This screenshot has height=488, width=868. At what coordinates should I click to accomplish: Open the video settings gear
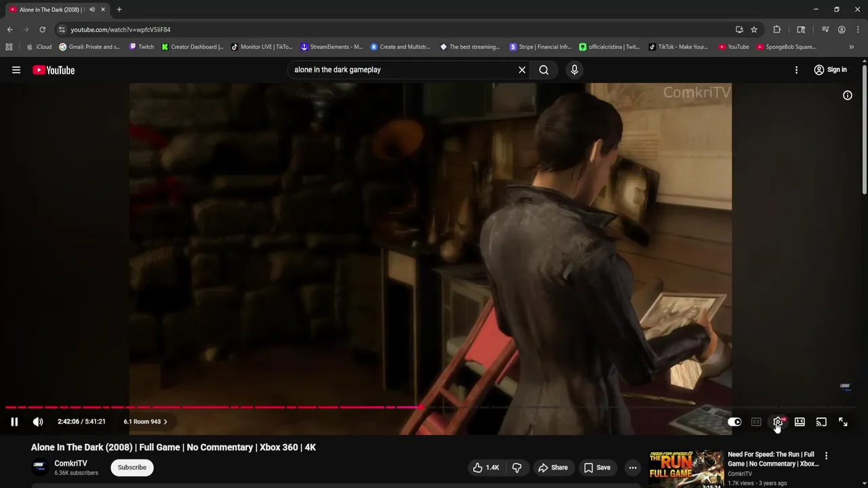(778, 422)
